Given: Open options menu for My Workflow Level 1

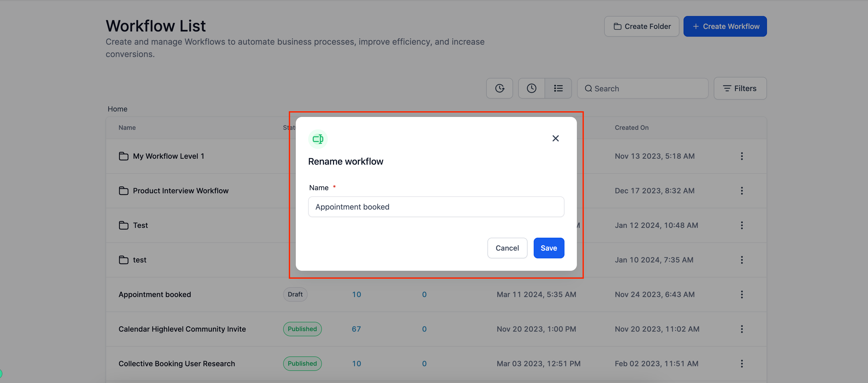Looking at the screenshot, I should (x=741, y=156).
